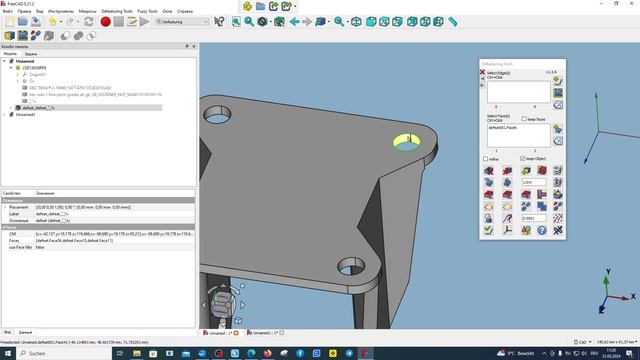
Task: Click the front view cube icon
Action: click(x=371, y=22)
